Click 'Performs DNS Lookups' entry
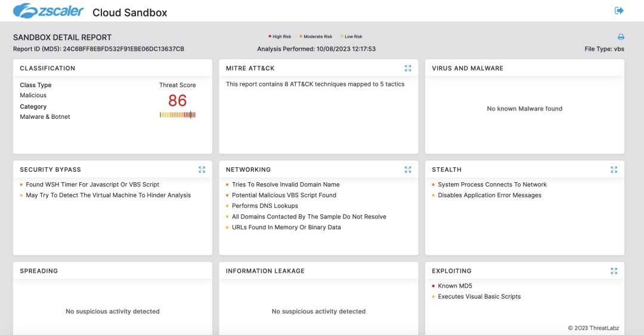644x335 pixels. tap(265, 206)
